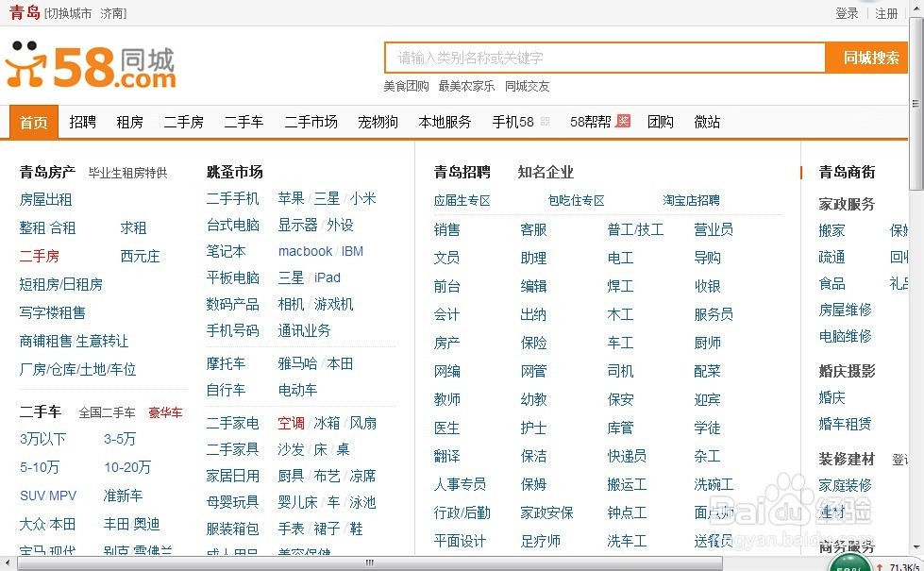This screenshot has width=924, height=571.
Task: Open the 应届生专区 section
Action: click(x=462, y=200)
